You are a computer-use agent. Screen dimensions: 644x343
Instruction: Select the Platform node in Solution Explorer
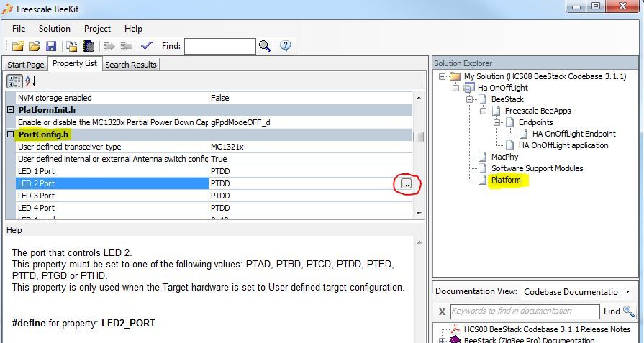tap(506, 180)
